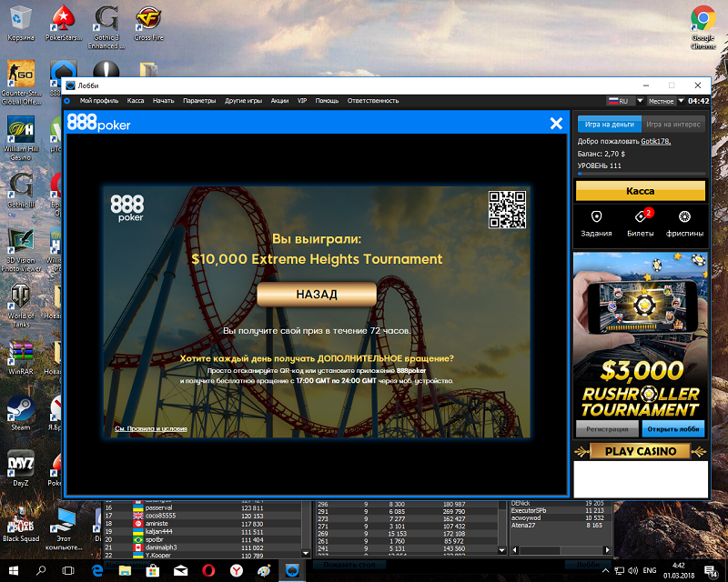Viewport: 728px width, 582px height.
Task: Select Steam desktop shortcut
Action: click(21, 413)
